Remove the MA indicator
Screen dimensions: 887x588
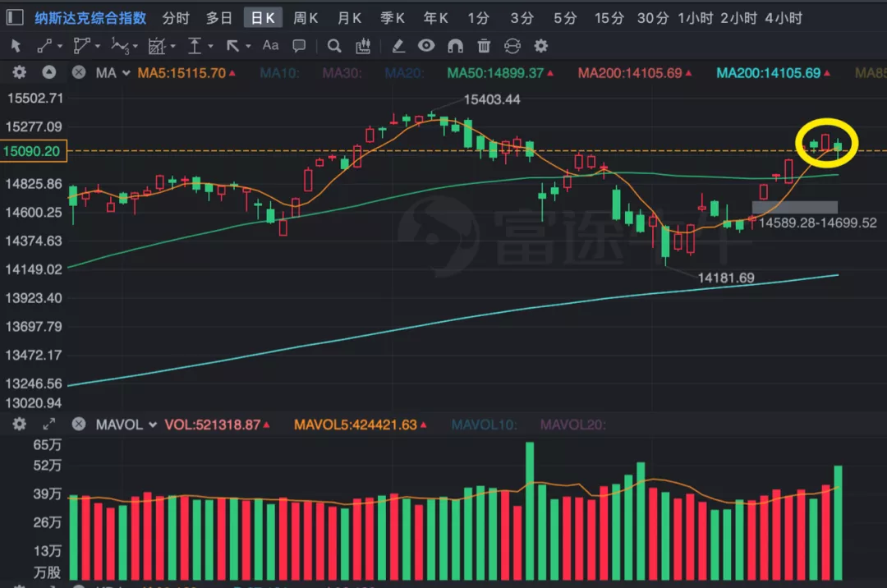(x=79, y=72)
